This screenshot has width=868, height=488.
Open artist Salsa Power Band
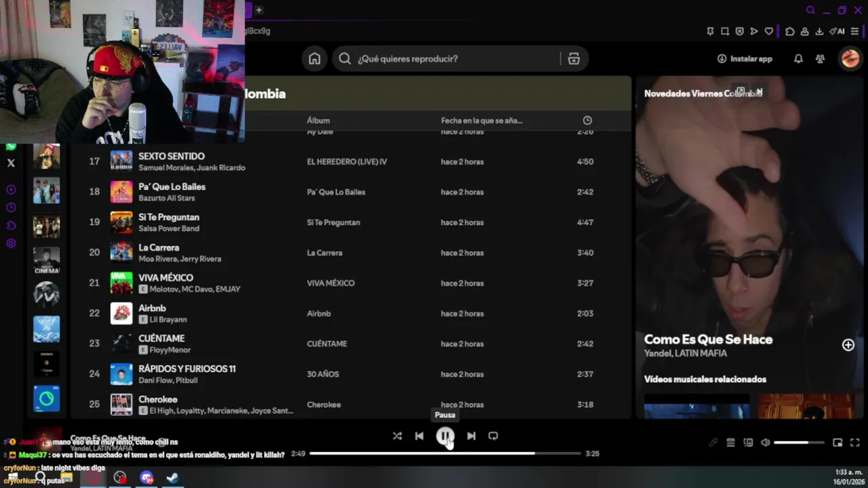click(169, 228)
